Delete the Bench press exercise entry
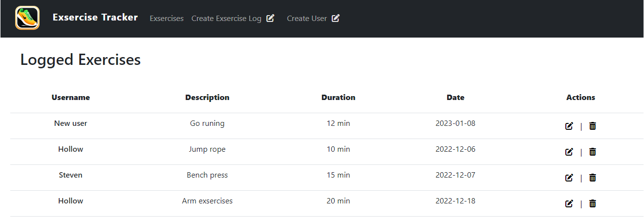This screenshot has width=644, height=221. [x=593, y=178]
